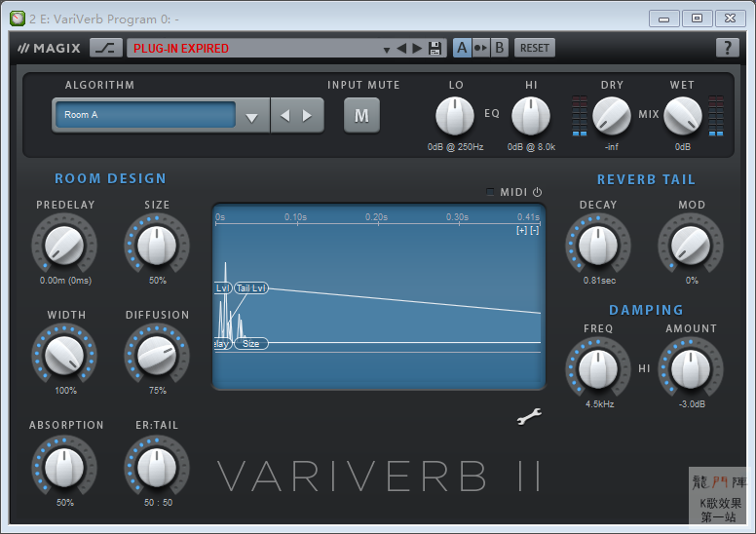
Task: Click the MAGIX logo
Action: pyautogui.click(x=49, y=49)
